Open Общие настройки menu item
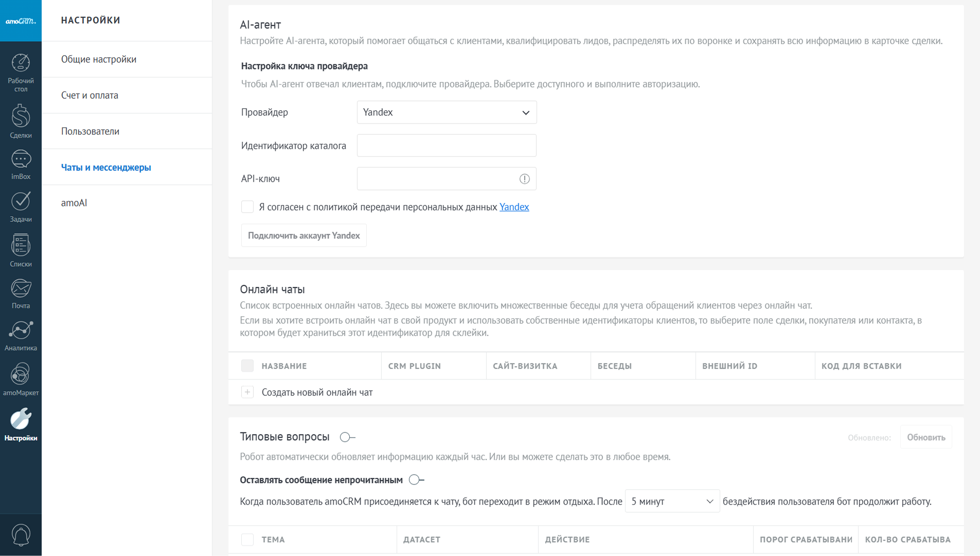 (x=99, y=59)
